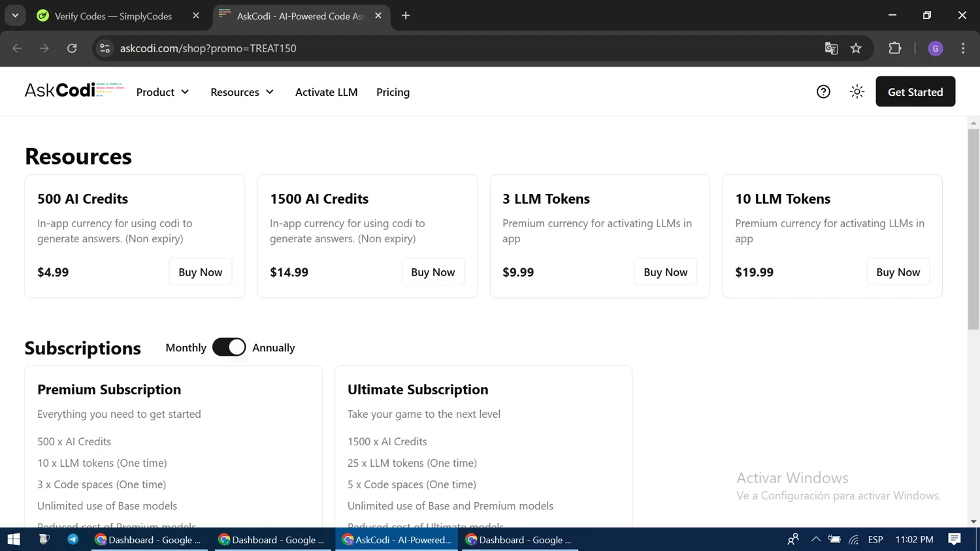Open Telegram from the taskbar
The height and width of the screenshot is (551, 980).
[x=73, y=539]
